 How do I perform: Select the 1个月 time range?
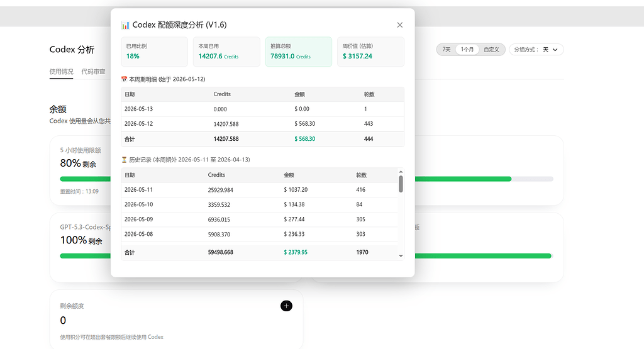click(467, 49)
